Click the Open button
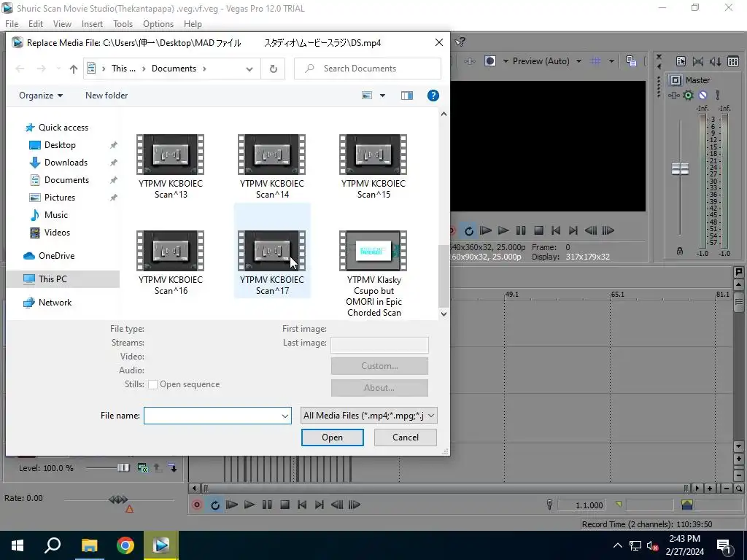Screen dimensions: 747x560 pos(332,437)
